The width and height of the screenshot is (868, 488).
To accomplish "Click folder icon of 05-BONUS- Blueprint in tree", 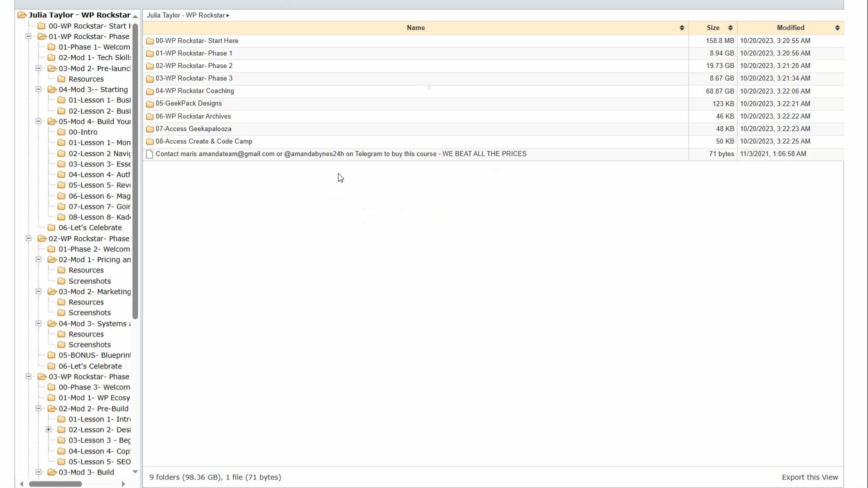I will [x=51, y=355].
